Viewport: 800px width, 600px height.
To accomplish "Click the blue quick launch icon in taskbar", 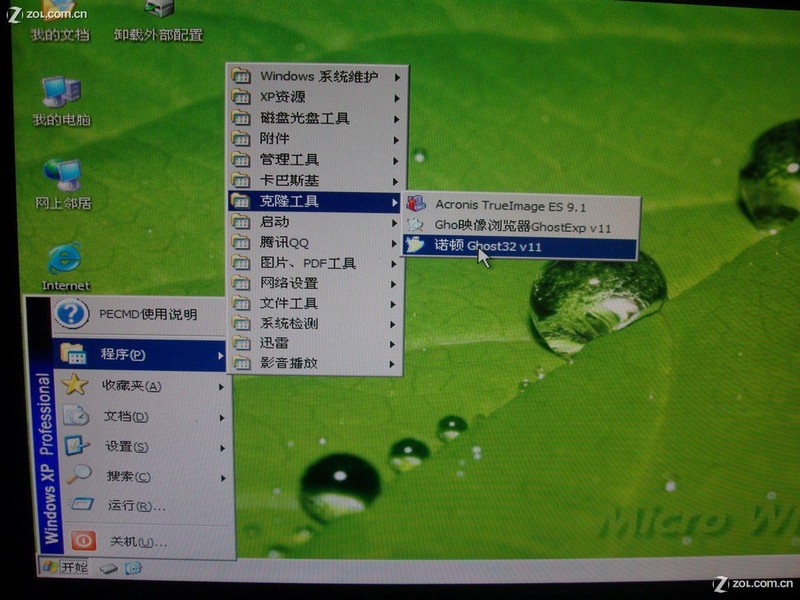I will click(x=133, y=568).
